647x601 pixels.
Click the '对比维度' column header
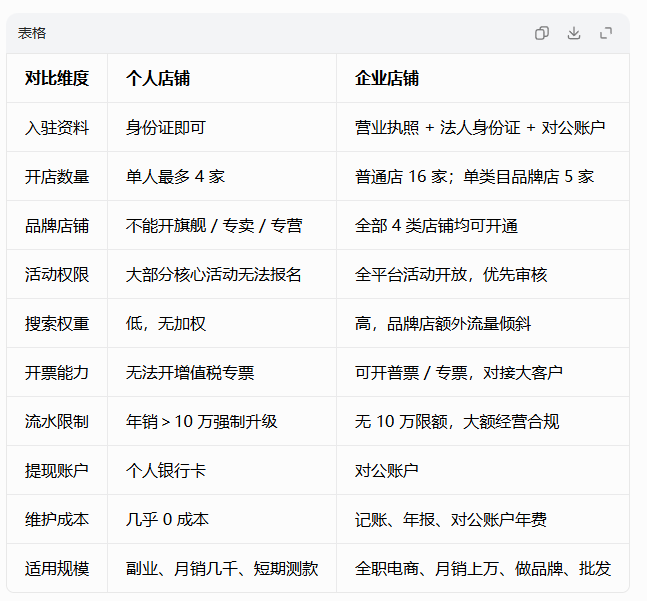(x=57, y=78)
